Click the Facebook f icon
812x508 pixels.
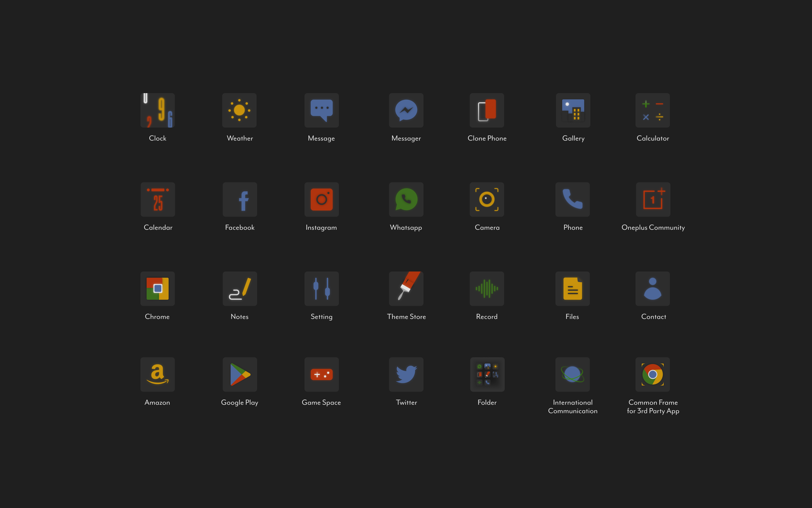pos(240,200)
